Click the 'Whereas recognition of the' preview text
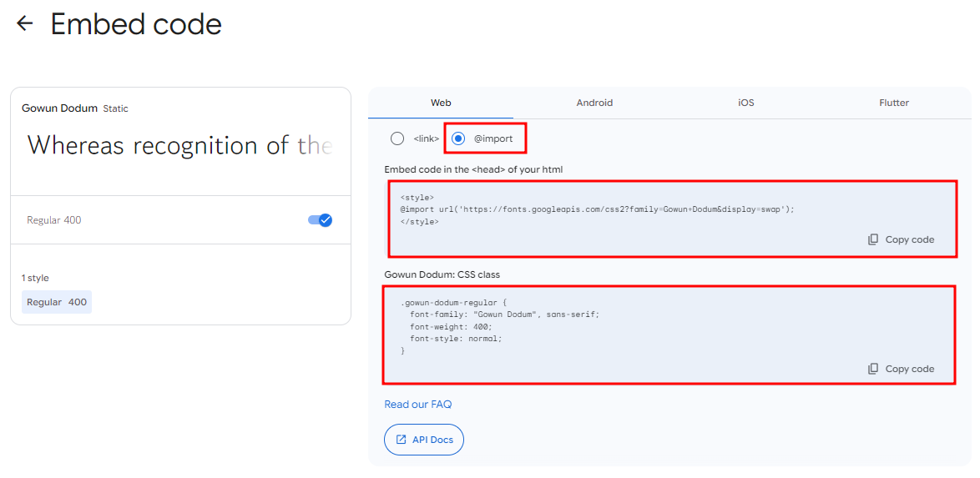 (179, 146)
